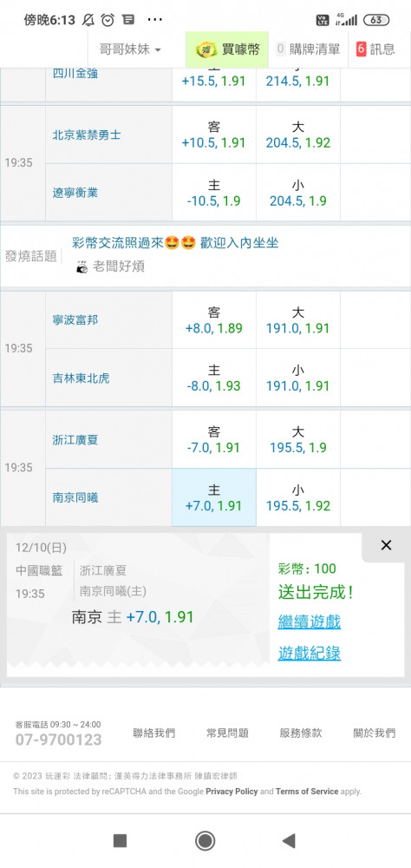Screen dimensions: 411x868
Task: Open 訊息 messages with red badge
Action: (x=376, y=49)
